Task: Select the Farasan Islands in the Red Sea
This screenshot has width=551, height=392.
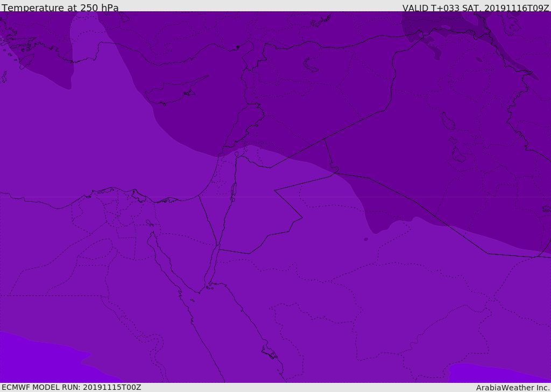Action: coord(269,353)
